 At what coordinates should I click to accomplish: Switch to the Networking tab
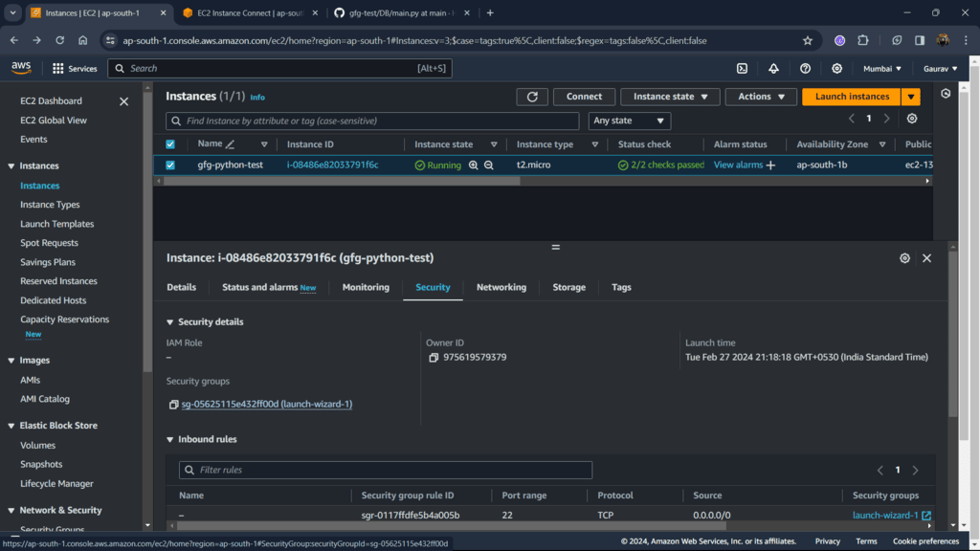tap(501, 287)
